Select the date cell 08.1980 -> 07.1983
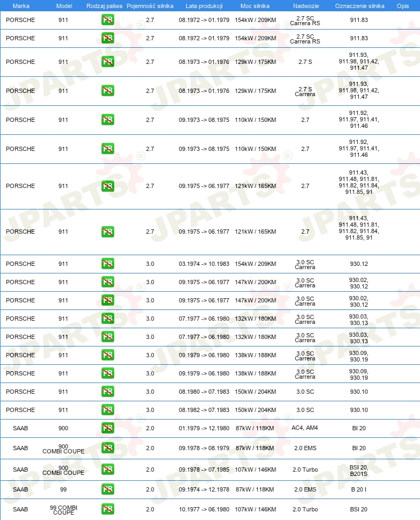This screenshot has height=520, width=420. (204, 392)
